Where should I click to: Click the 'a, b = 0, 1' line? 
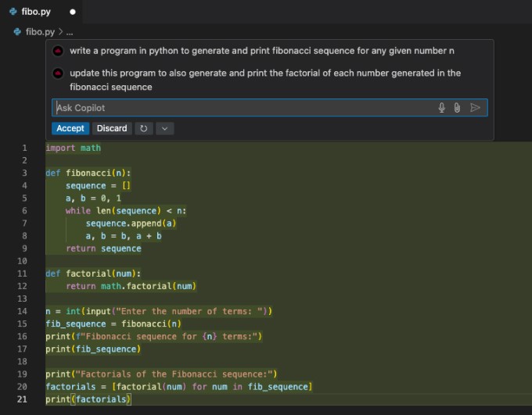click(x=93, y=198)
